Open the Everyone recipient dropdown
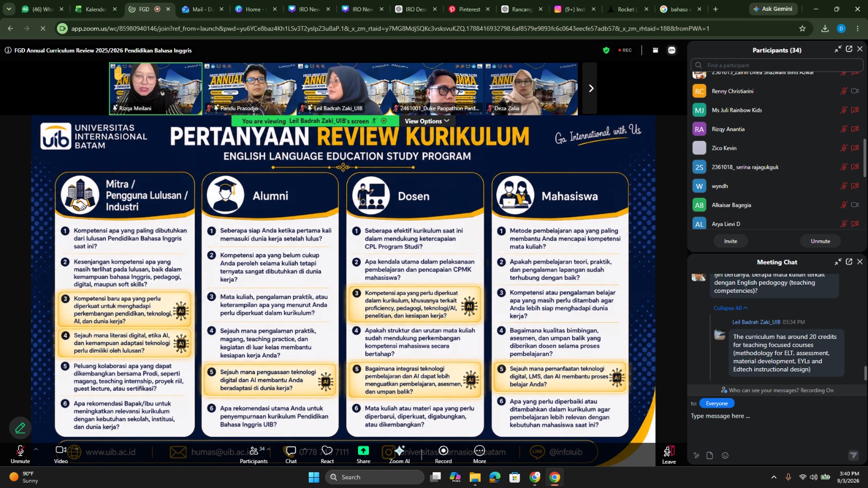The width and height of the screenshot is (868, 488). 717,403
